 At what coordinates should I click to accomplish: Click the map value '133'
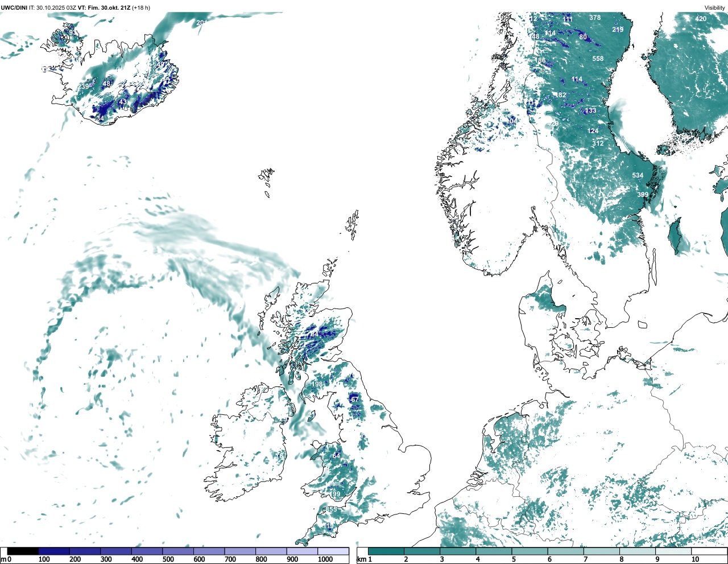[x=591, y=110]
